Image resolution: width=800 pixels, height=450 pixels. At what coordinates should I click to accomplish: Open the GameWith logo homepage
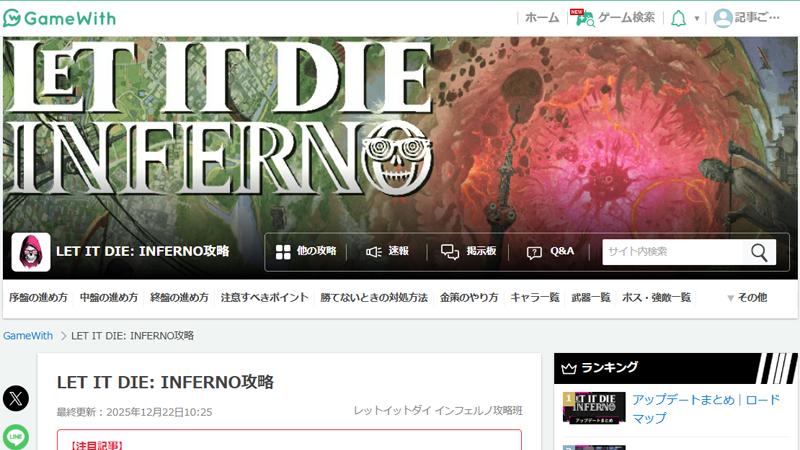(60, 18)
